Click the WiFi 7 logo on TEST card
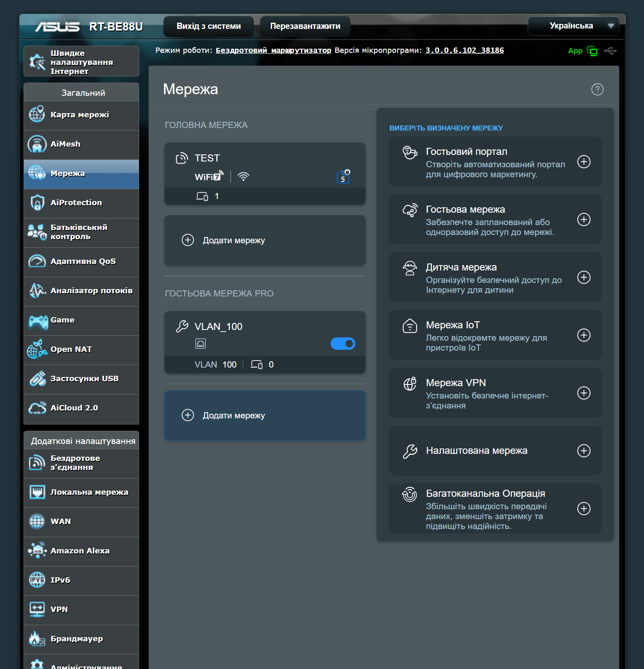Viewport: 644px width, 669px height. pyautogui.click(x=209, y=176)
